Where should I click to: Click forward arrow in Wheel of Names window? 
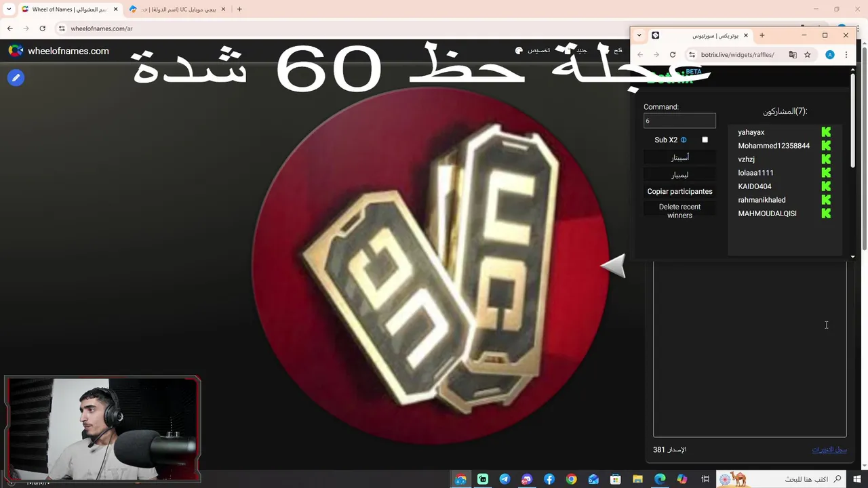26,28
